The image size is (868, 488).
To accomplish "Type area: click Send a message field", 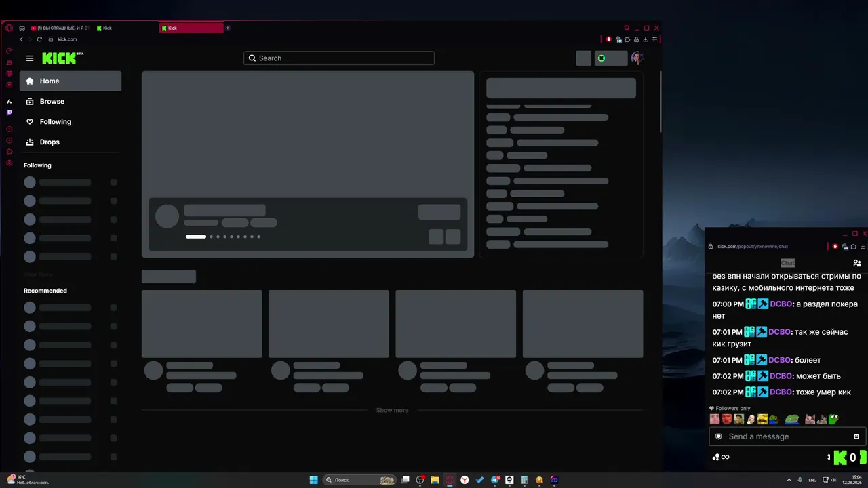I will click(x=787, y=436).
